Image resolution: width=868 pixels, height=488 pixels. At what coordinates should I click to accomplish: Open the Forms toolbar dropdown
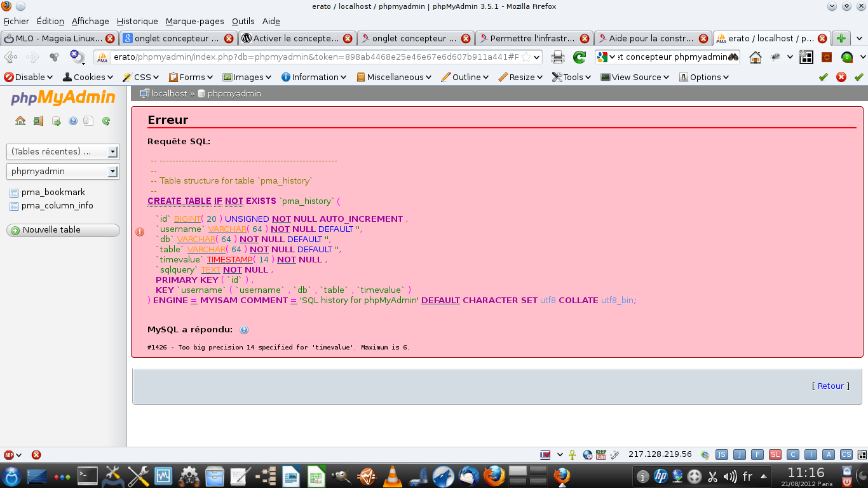point(191,77)
